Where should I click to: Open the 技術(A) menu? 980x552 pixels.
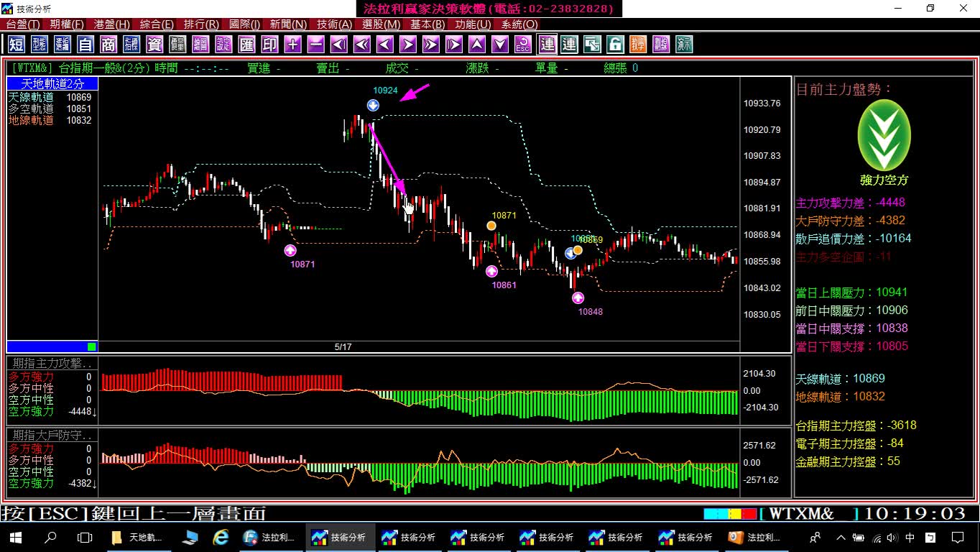(x=335, y=24)
